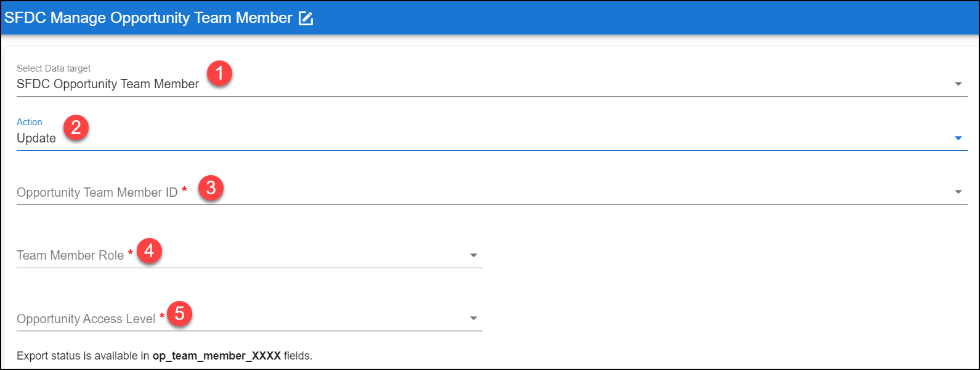
Task: Expand the Select Data target dropdown arrow
Action: pos(958,84)
